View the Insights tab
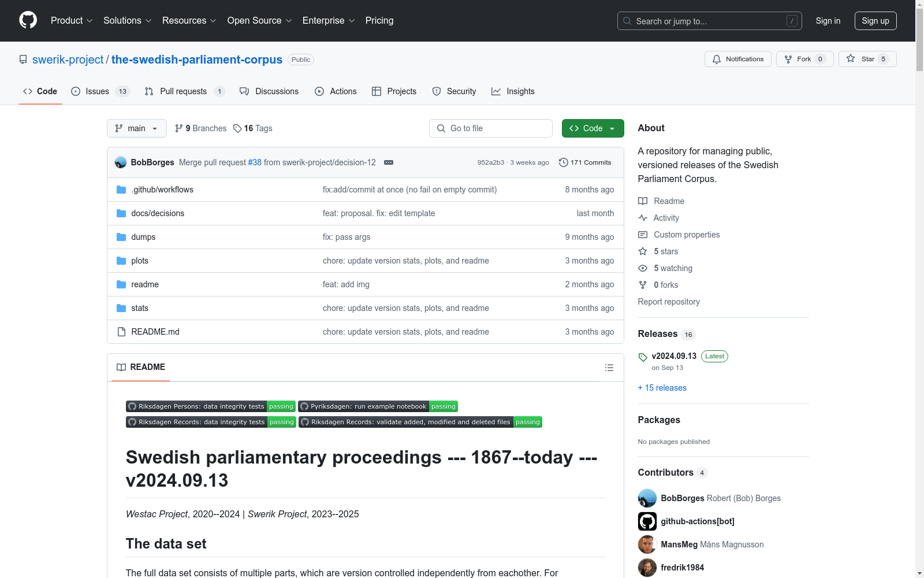The width and height of the screenshot is (924, 578). coord(513,91)
